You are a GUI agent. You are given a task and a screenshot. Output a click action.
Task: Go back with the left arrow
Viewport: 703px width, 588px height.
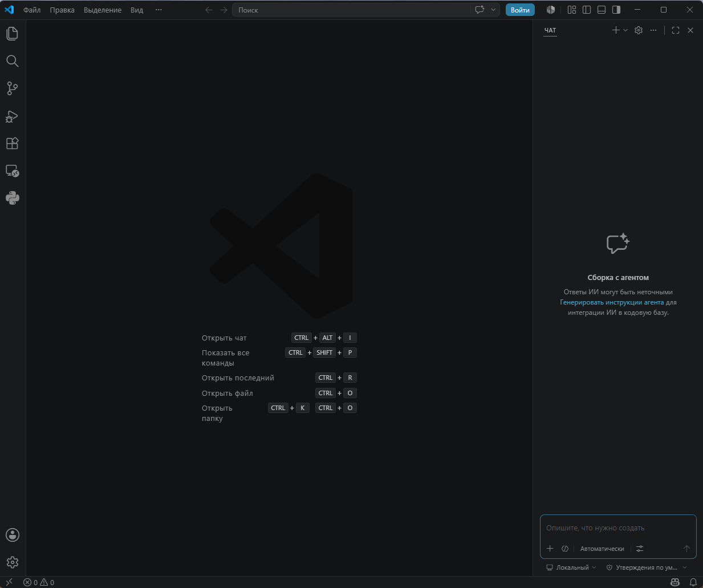(x=209, y=10)
